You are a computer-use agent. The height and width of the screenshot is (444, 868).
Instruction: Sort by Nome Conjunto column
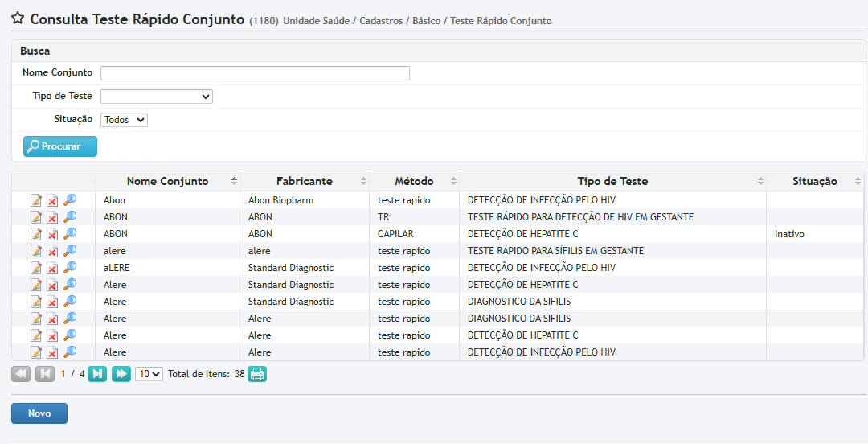(167, 181)
